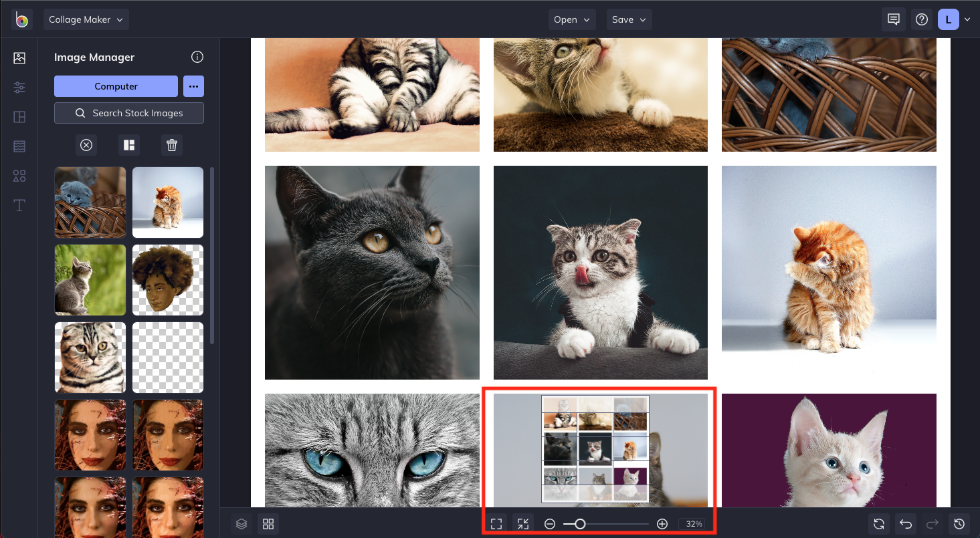Click the auto-fill collage layout icon
Screen dimensions: 980x538
coord(128,145)
